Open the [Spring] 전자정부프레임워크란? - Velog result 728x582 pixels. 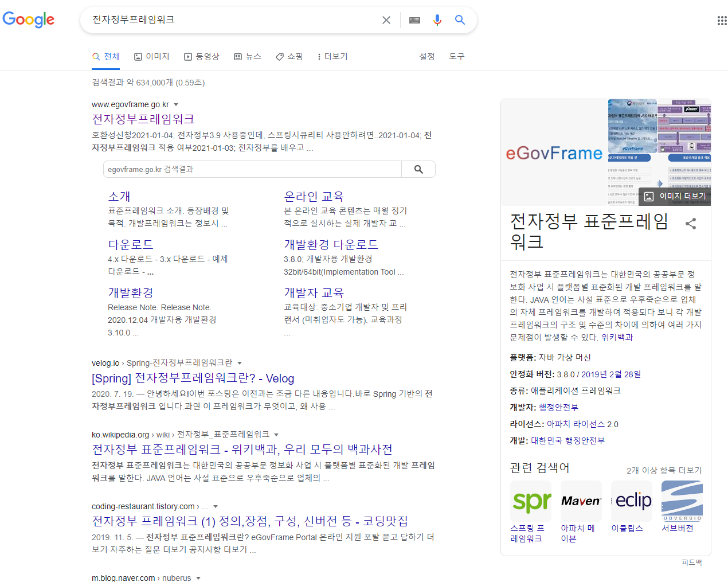(x=193, y=378)
